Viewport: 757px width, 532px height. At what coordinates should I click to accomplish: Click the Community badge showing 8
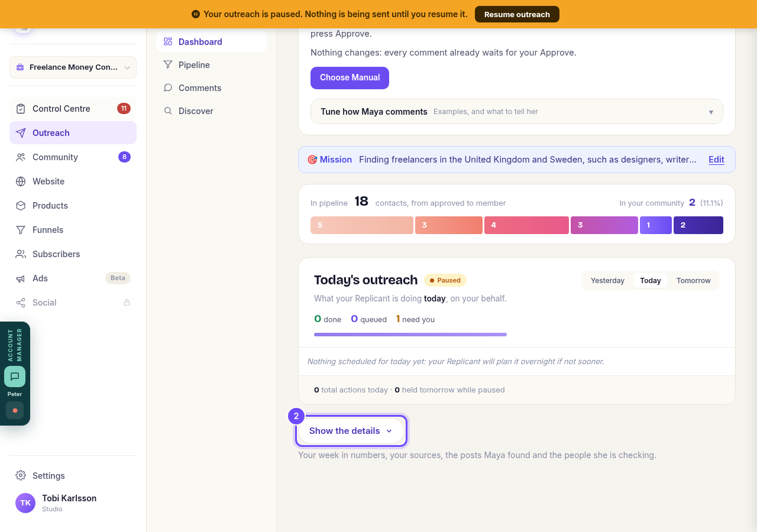click(124, 157)
